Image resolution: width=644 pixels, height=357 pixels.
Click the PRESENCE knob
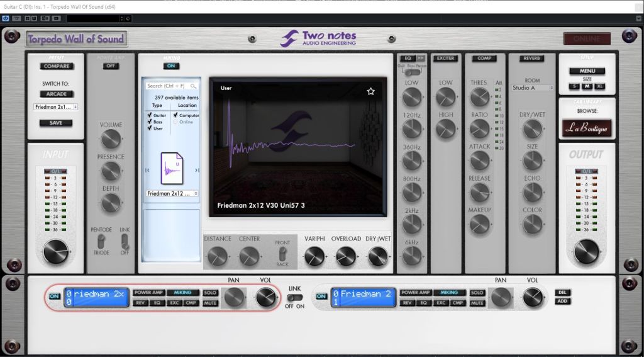click(111, 171)
